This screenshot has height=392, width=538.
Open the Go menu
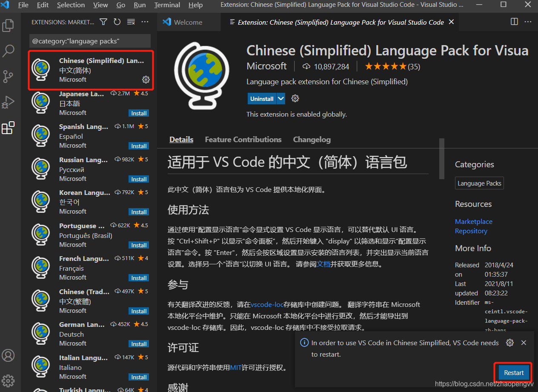point(121,5)
